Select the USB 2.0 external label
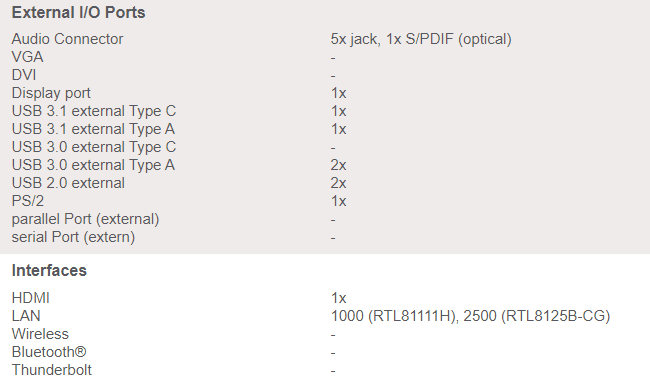This screenshot has width=650, height=385. (x=68, y=183)
